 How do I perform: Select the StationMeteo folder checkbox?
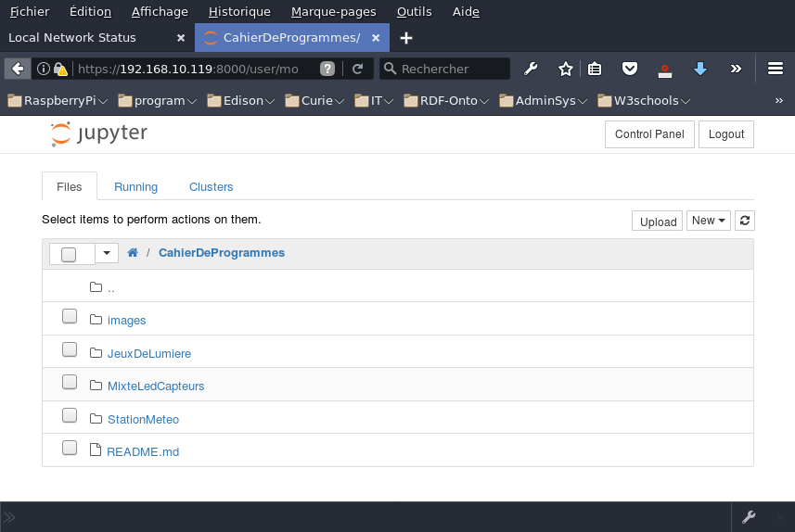click(x=70, y=415)
